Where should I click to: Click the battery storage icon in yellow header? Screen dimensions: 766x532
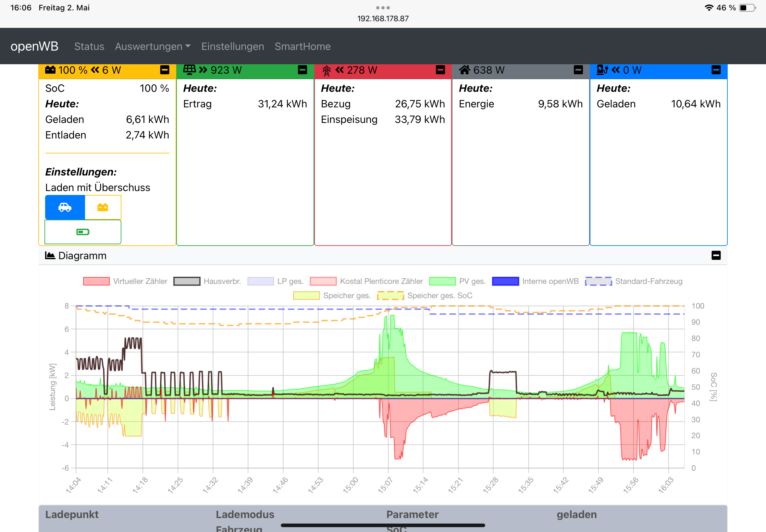point(50,70)
